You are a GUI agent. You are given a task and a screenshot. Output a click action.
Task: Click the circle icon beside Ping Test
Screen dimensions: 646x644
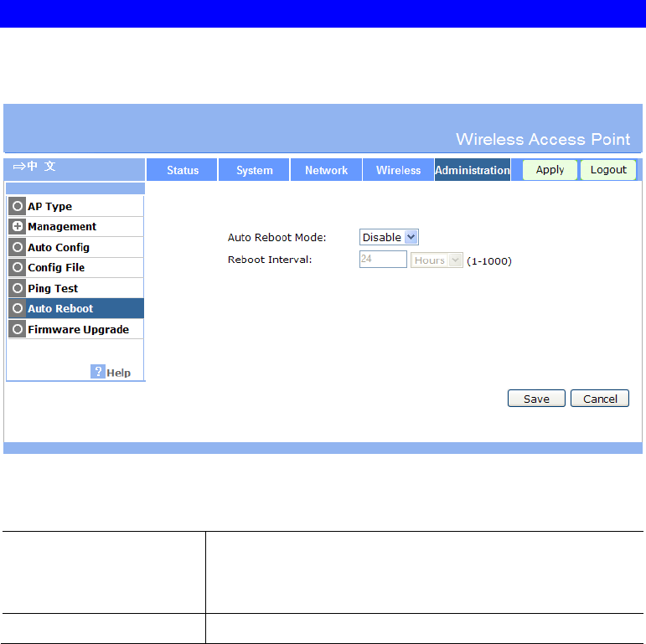18,288
